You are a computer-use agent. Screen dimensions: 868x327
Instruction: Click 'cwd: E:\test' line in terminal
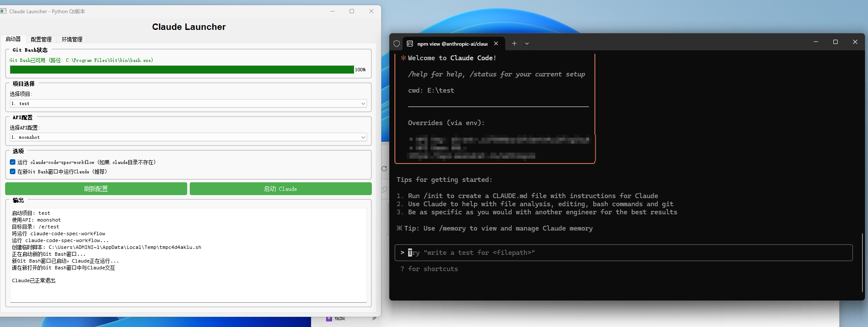pos(431,91)
